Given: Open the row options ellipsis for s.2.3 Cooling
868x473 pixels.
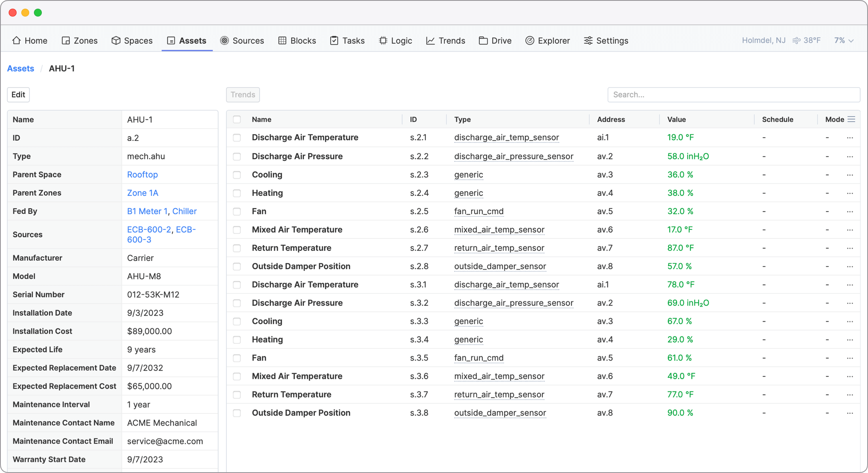Looking at the screenshot, I should [850, 175].
